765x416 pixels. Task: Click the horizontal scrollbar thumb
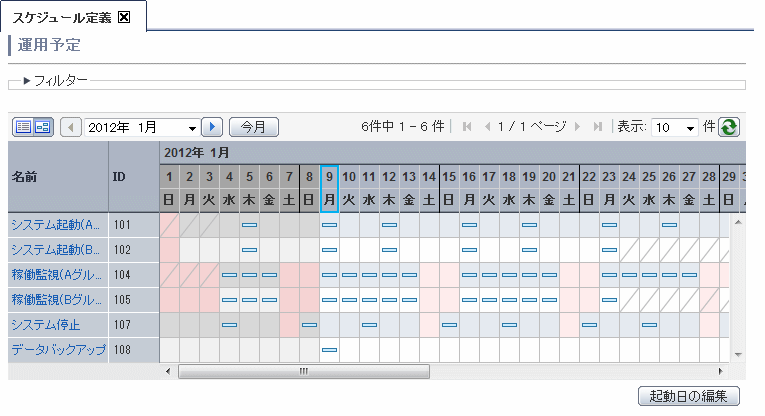point(303,371)
